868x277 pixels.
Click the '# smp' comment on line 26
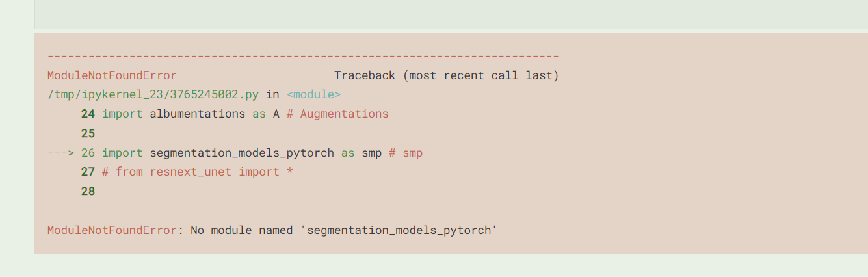pyautogui.click(x=406, y=153)
